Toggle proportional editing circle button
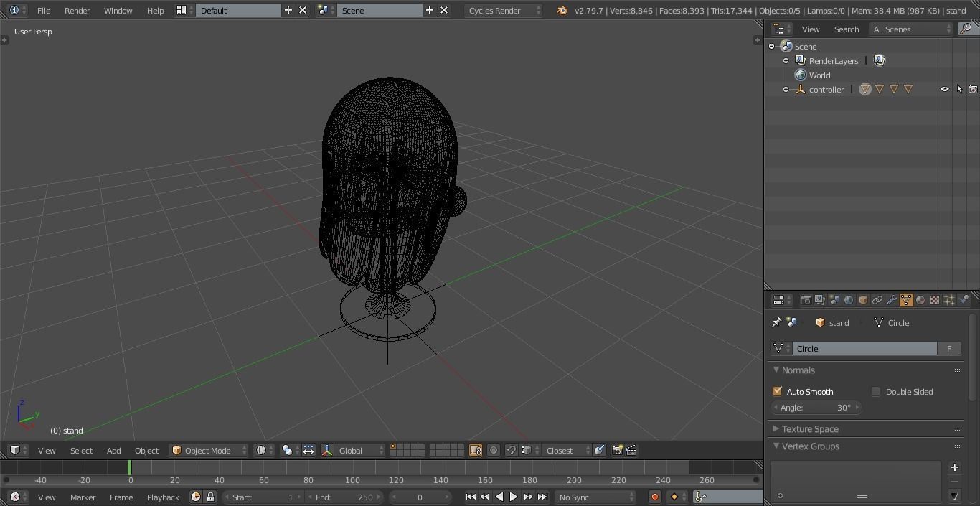The image size is (980, 506). (x=494, y=450)
